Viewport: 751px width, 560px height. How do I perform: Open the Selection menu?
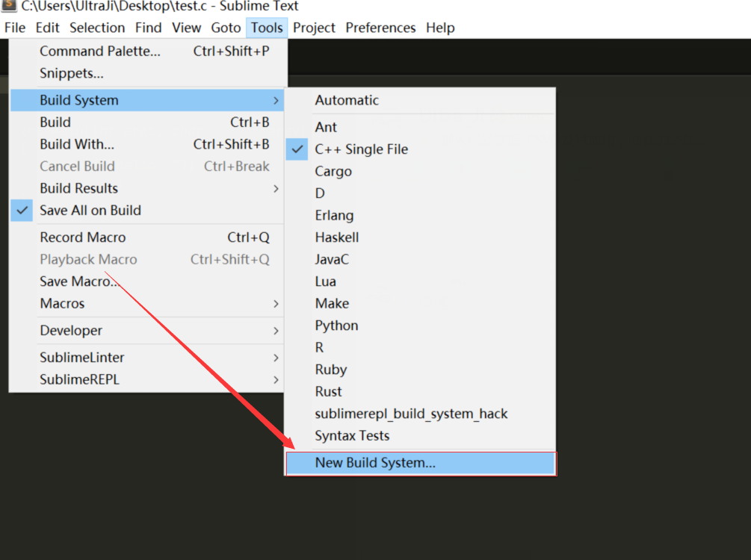pyautogui.click(x=97, y=28)
